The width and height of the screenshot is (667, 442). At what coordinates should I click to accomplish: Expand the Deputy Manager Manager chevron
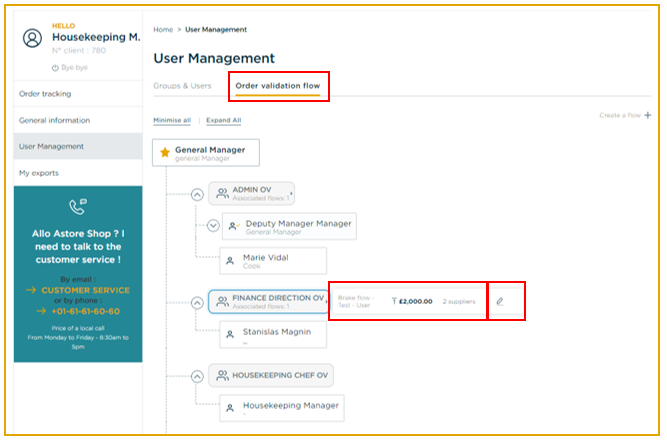[x=213, y=225]
